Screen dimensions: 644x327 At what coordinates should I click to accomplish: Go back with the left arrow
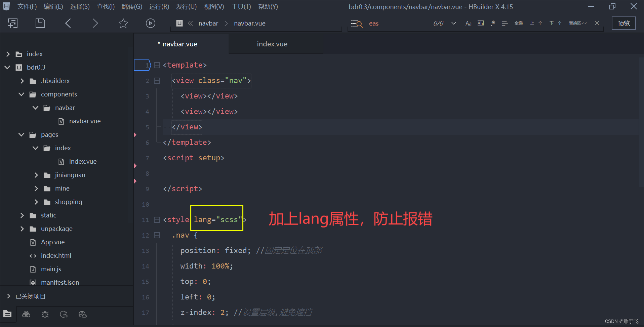pyautogui.click(x=68, y=23)
